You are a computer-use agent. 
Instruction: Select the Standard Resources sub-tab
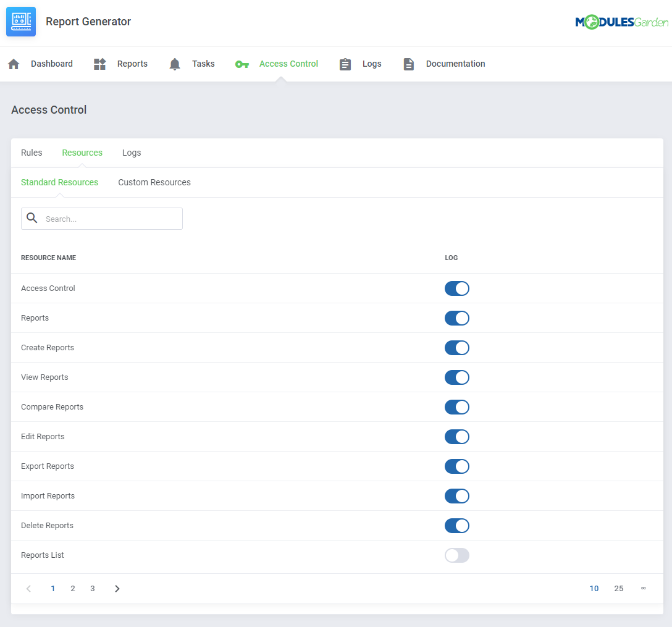coord(59,182)
